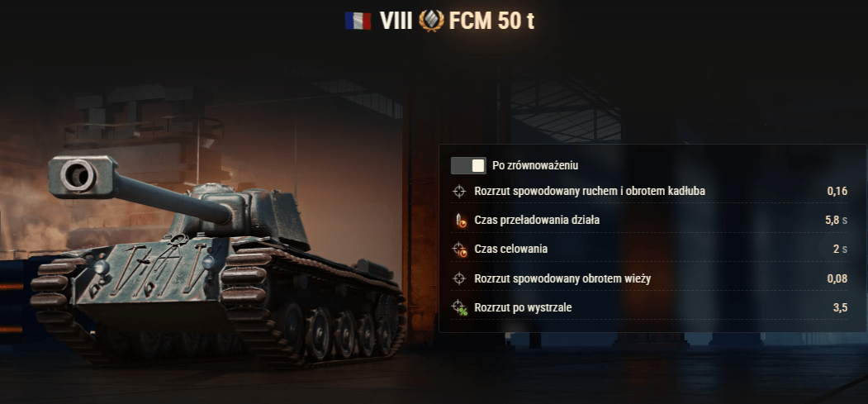Image resolution: width=868 pixels, height=404 pixels.
Task: Click the premium laurel badge icon
Action: 431,21
